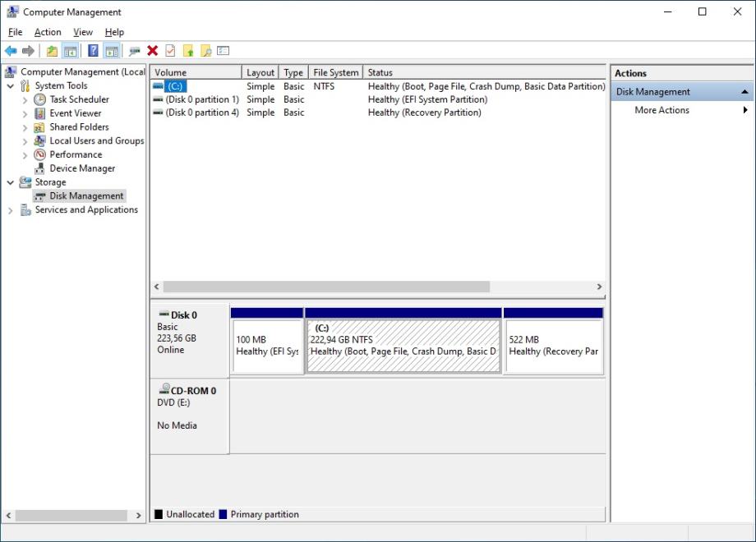The height and width of the screenshot is (542, 756).
Task: Collapse the Disk Management actions section header
Action: [x=744, y=92]
